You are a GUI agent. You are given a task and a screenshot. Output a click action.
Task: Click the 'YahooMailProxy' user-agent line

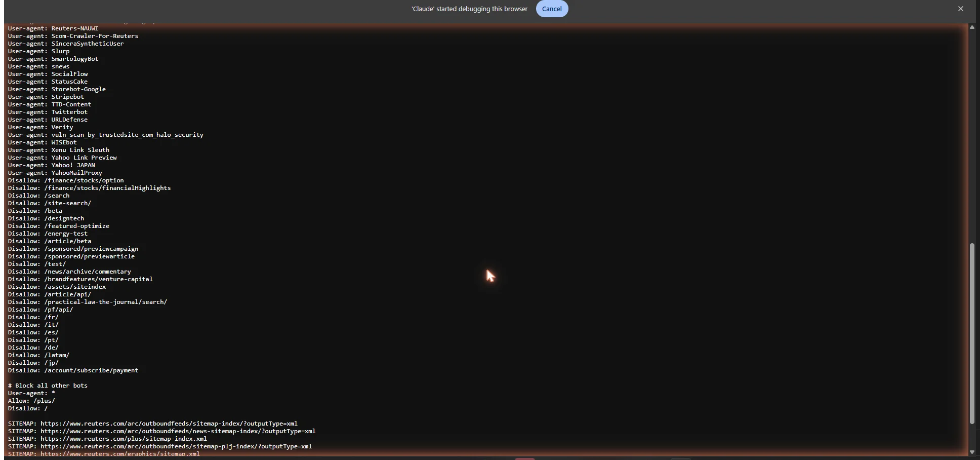(x=55, y=173)
